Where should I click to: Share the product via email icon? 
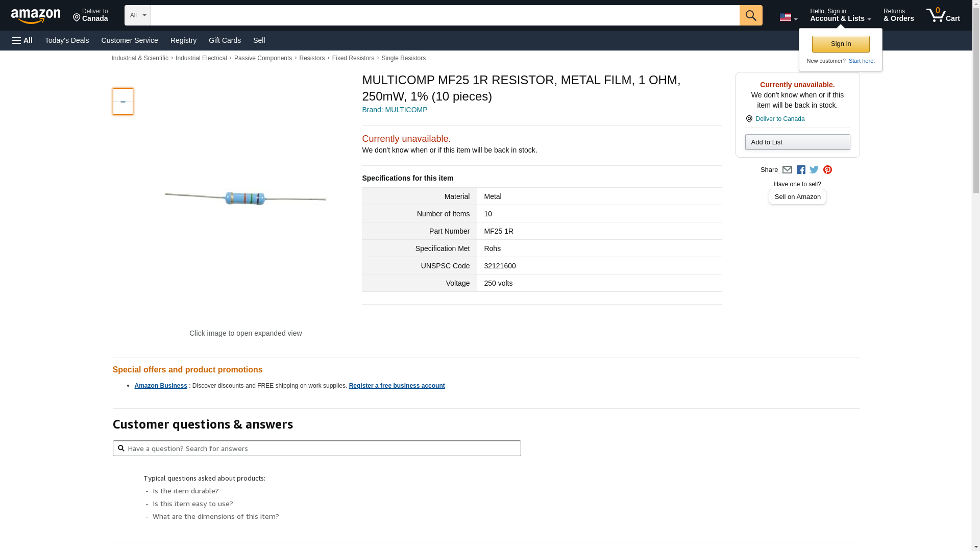787,170
